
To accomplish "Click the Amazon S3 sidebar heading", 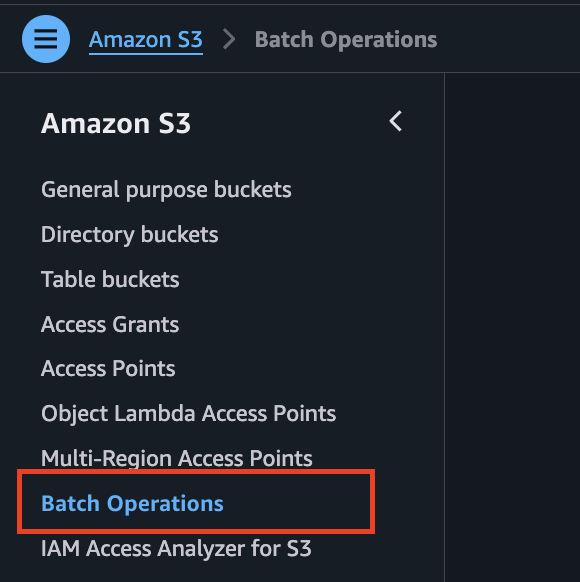I will point(116,123).
